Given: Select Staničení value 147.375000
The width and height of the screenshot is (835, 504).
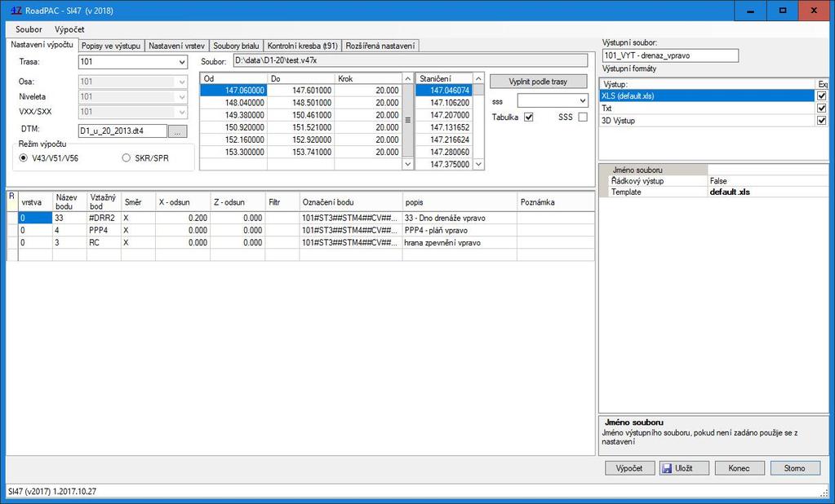Looking at the screenshot, I should coord(444,165).
